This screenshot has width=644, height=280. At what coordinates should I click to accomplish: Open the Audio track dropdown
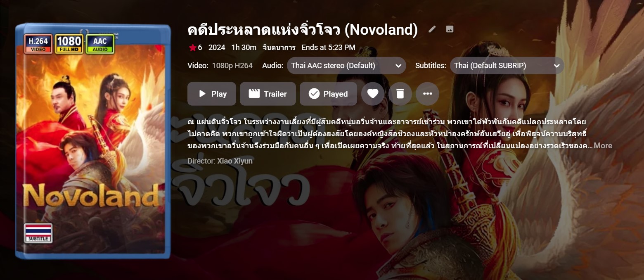[346, 66]
